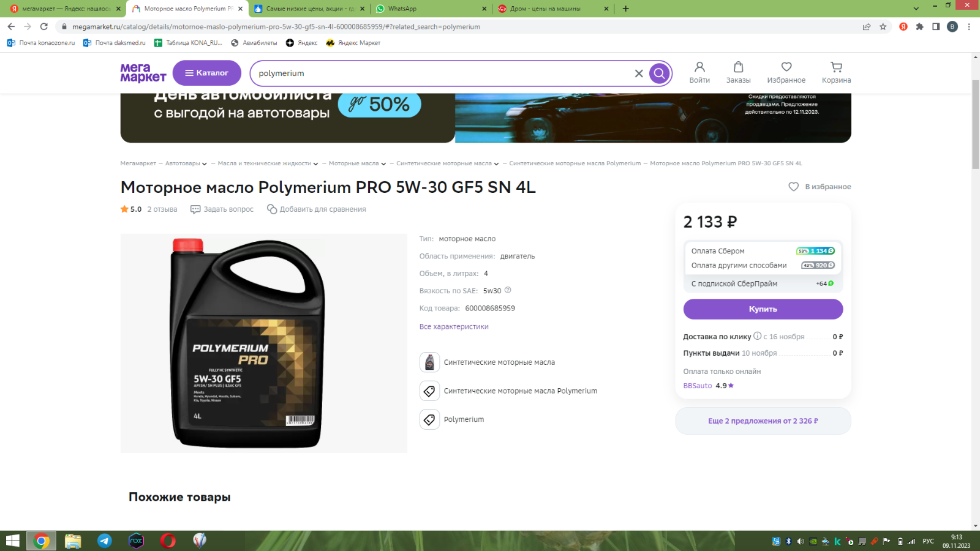Screen dimensions: 980x551
Task: Open the Заказы orders icon
Action: (738, 72)
